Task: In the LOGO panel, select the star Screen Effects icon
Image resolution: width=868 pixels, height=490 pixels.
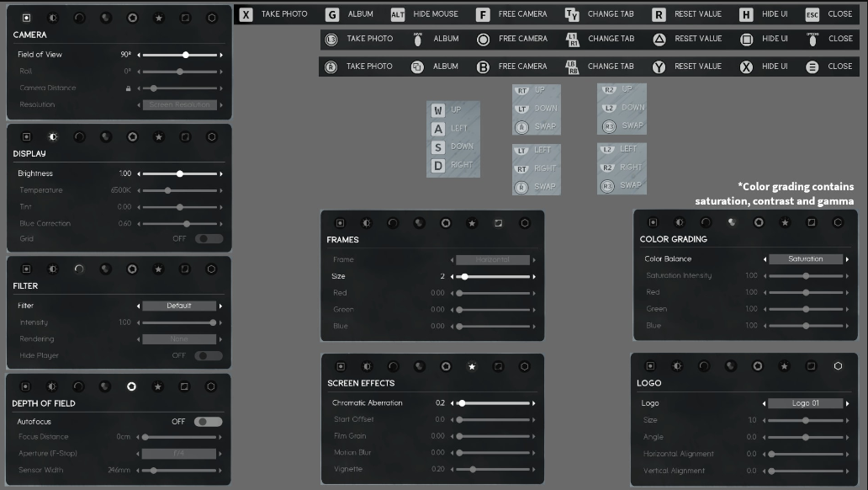Action: pyautogui.click(x=784, y=366)
